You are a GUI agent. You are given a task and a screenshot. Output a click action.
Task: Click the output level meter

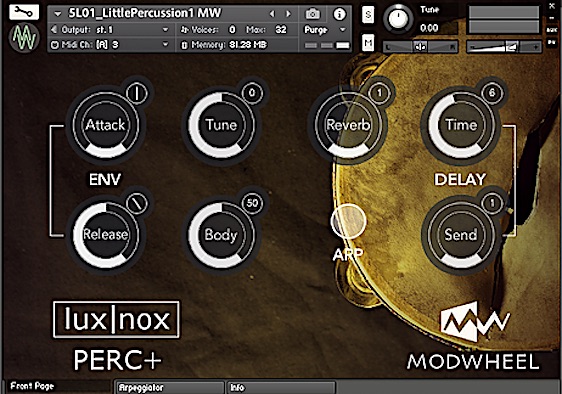point(504,20)
